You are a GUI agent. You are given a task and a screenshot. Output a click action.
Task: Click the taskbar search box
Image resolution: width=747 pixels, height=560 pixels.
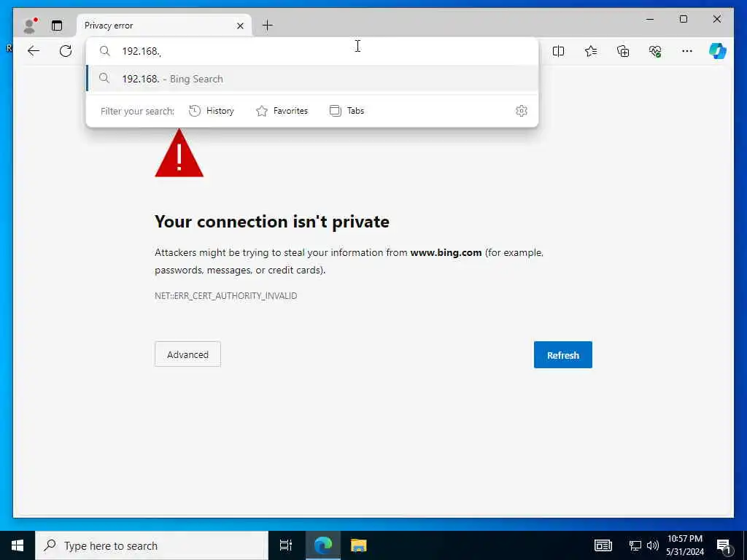152,545
